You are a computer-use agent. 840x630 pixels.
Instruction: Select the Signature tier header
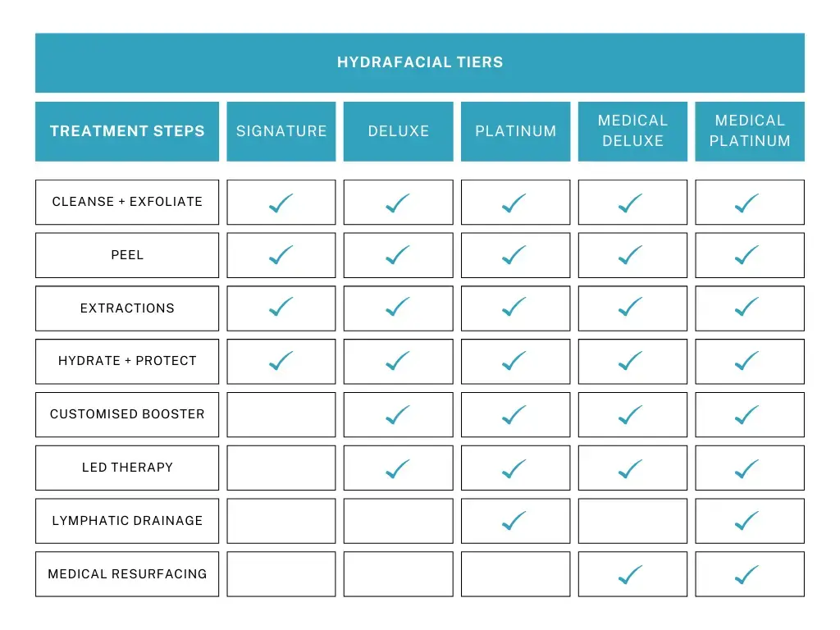click(x=281, y=131)
